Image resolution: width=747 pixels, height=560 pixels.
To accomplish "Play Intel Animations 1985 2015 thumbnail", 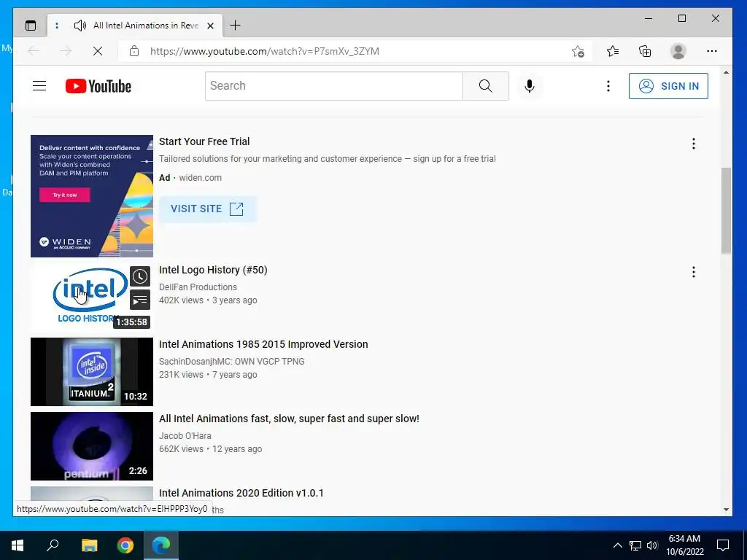I will (x=91, y=372).
